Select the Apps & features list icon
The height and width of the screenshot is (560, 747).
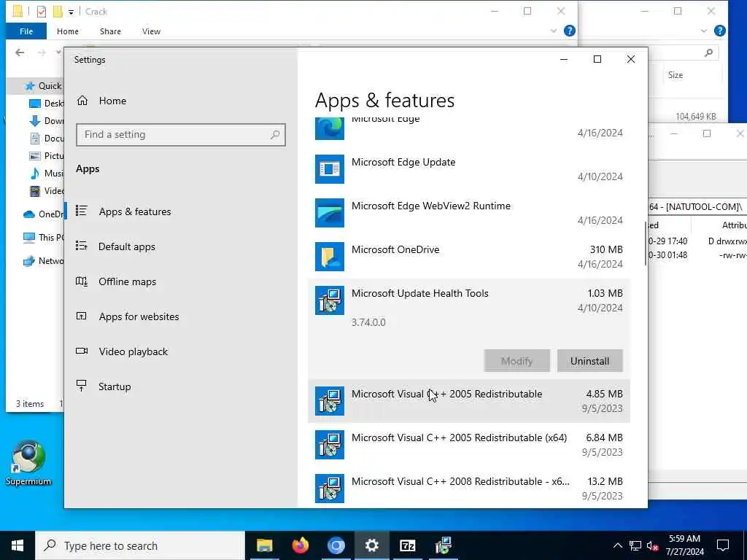[x=82, y=211]
